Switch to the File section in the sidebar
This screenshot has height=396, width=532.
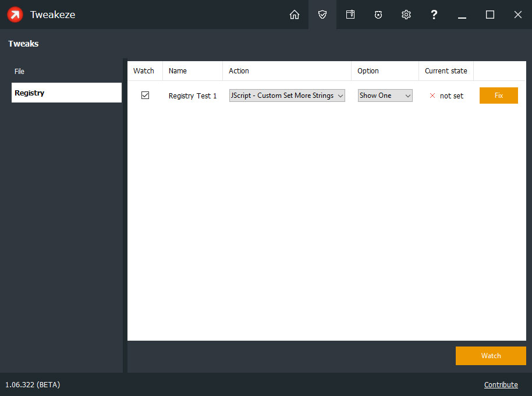[x=19, y=71]
